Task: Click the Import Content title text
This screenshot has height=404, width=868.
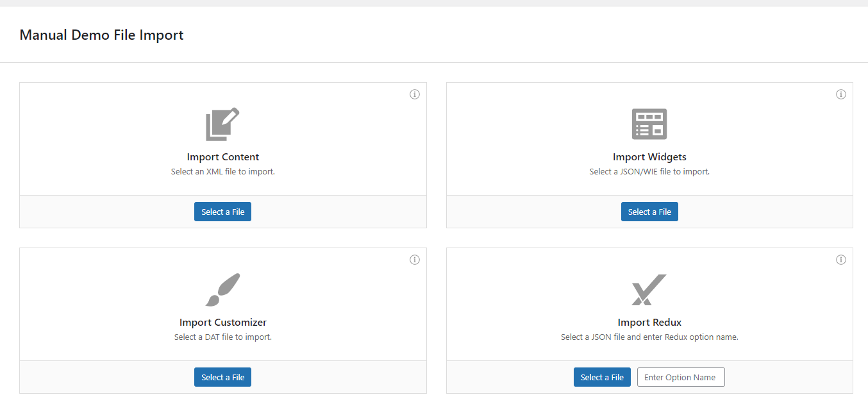Action: pos(223,157)
